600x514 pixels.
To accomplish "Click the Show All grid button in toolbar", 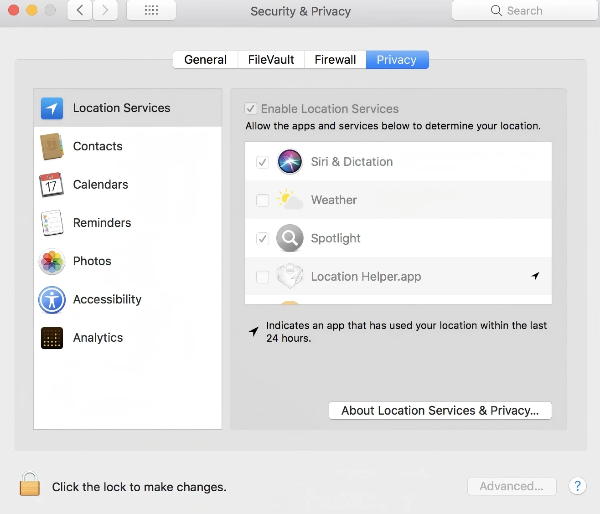I will [x=152, y=10].
